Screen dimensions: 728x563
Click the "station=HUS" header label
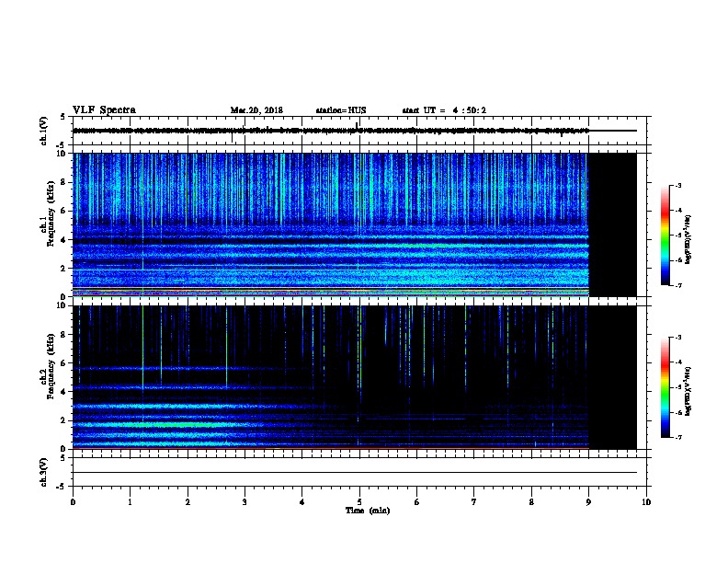[341, 110]
